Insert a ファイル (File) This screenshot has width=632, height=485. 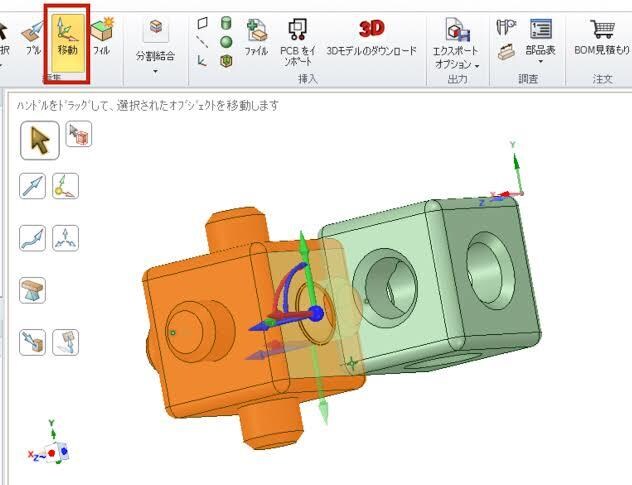(256, 37)
